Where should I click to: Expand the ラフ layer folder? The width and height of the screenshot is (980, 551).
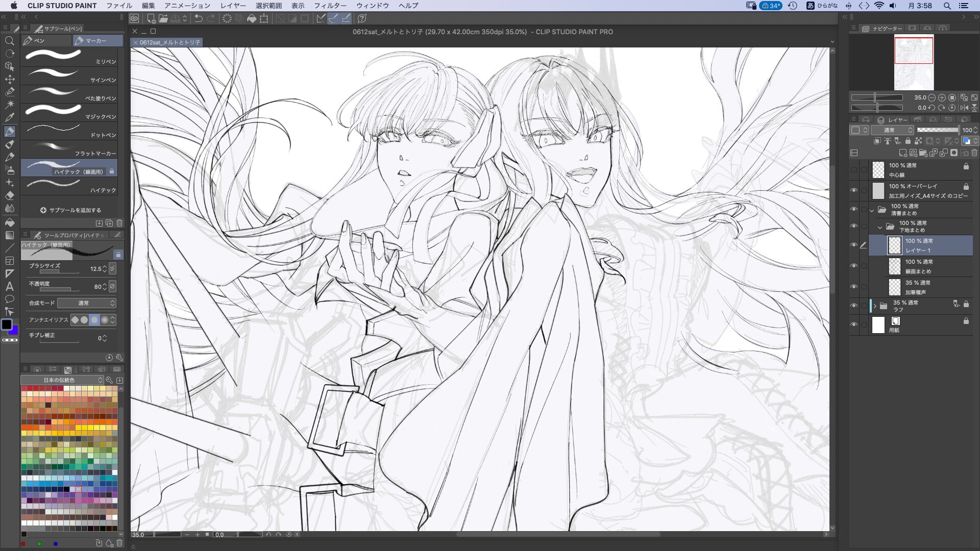click(875, 306)
